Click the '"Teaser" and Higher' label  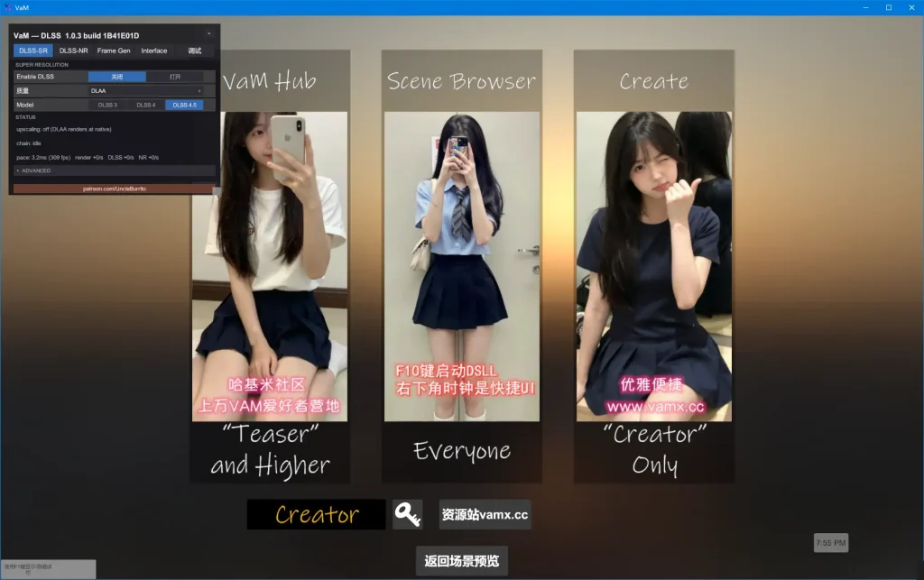[270, 450]
